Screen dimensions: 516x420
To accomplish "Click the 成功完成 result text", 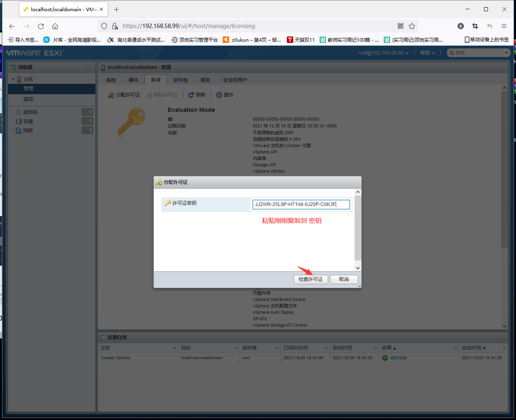I will [x=398, y=358].
